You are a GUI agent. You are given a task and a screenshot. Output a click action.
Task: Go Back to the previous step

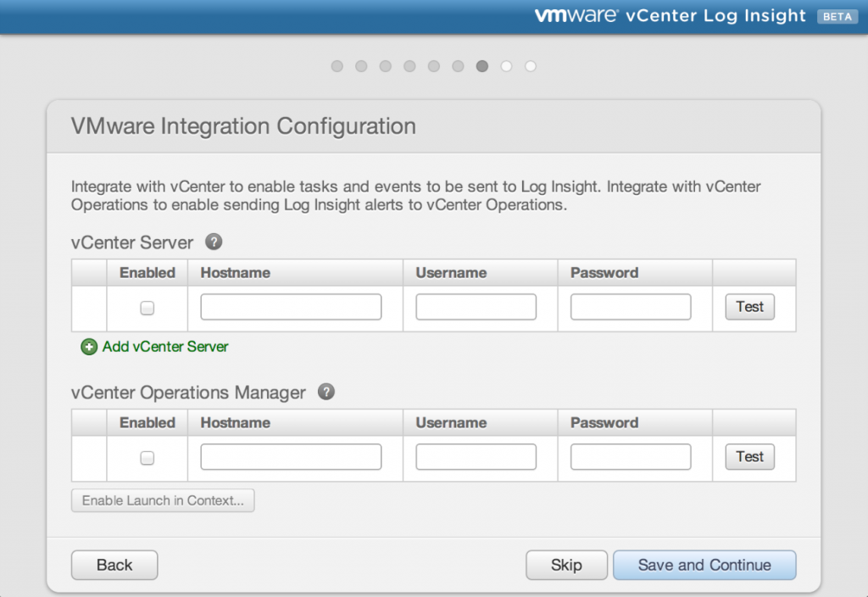114,565
